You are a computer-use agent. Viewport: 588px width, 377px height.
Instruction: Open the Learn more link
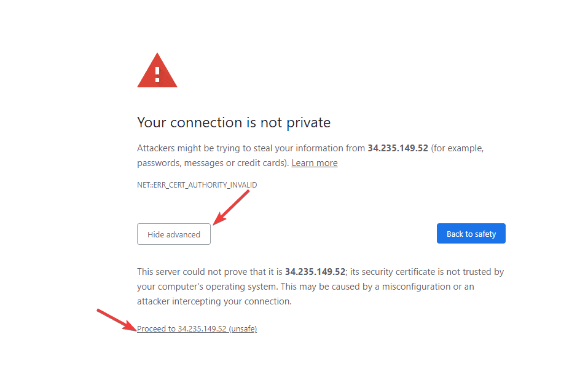click(x=314, y=162)
